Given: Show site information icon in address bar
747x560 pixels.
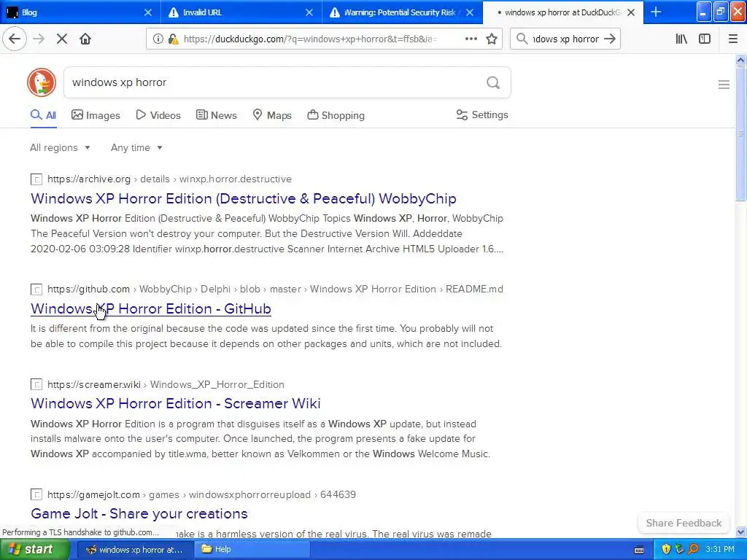Looking at the screenshot, I should (158, 39).
